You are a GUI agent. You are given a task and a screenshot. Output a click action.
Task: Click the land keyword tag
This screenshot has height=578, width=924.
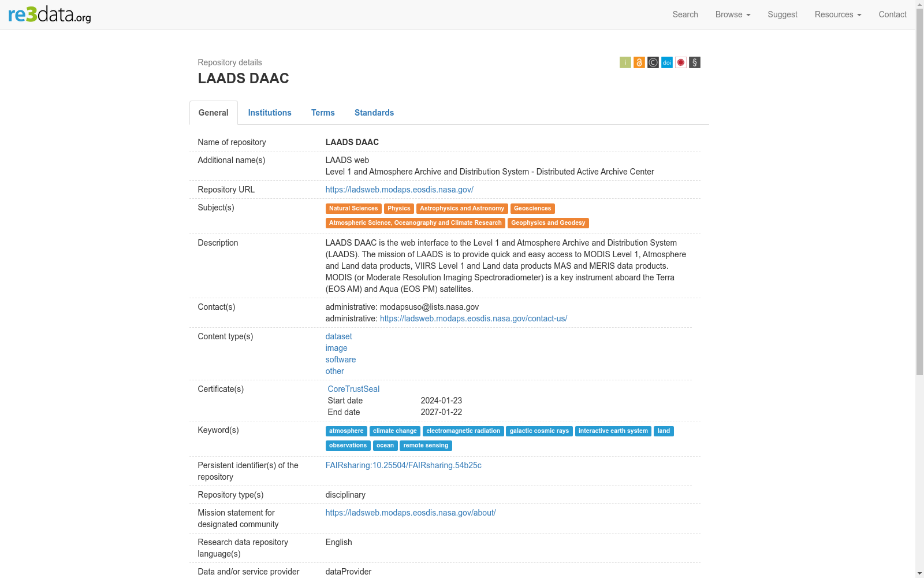point(664,431)
